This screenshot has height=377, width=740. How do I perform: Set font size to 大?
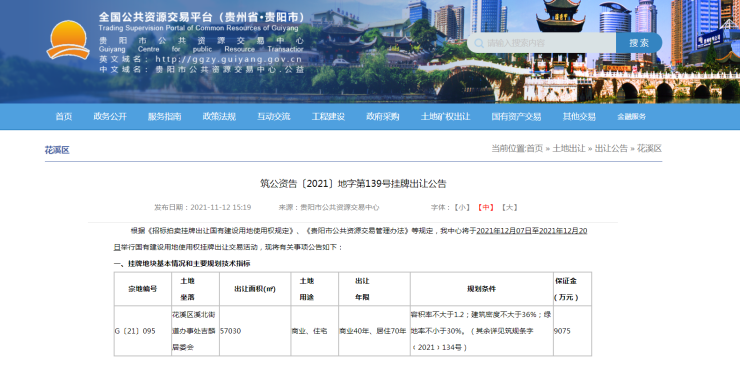point(509,207)
